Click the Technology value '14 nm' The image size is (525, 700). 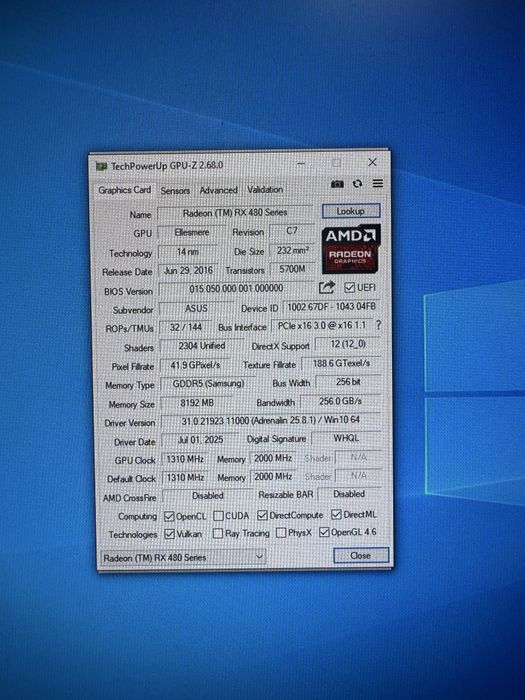188,252
